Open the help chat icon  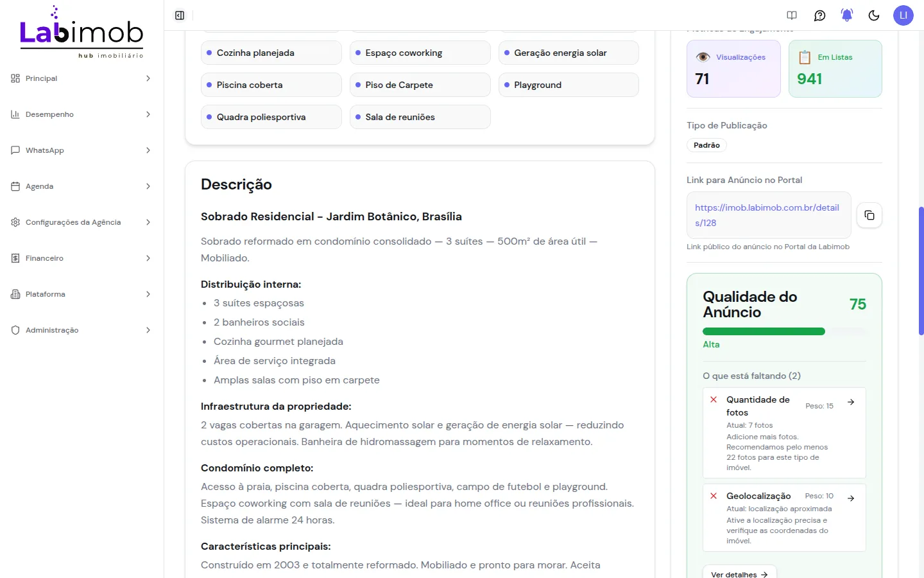point(819,15)
